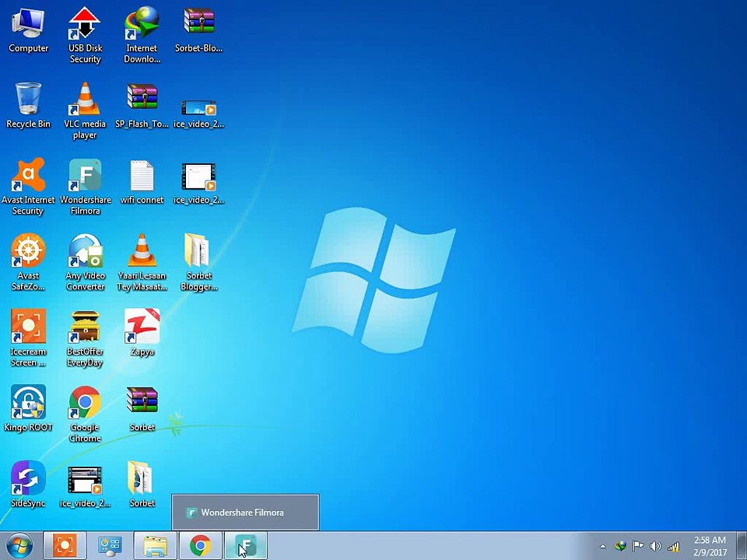Select Icecream Screen Recorder desktop shortcut

tap(28, 338)
